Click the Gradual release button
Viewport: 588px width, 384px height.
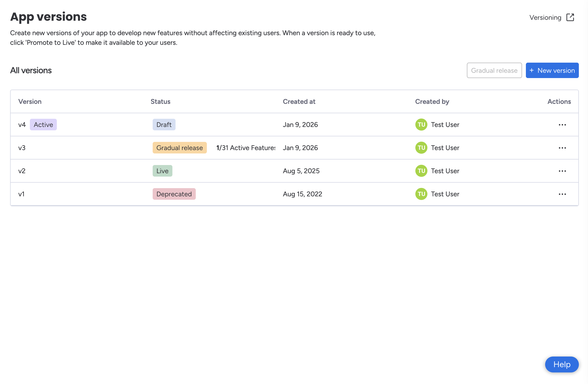pos(494,70)
